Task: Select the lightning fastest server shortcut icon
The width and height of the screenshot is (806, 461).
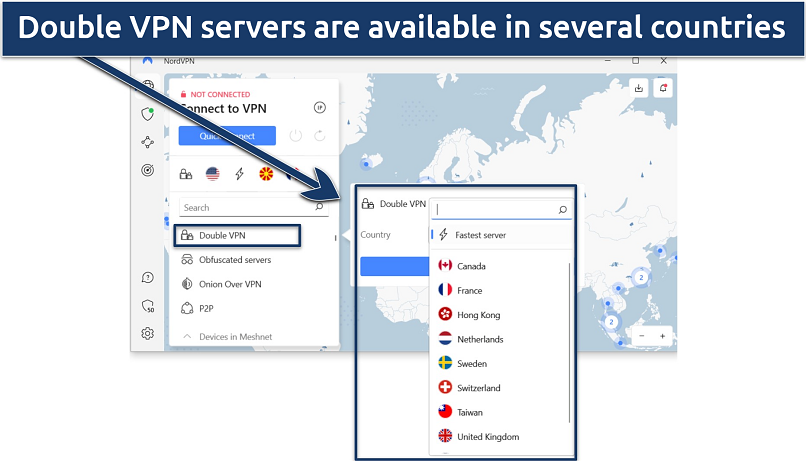Action: pyautogui.click(x=240, y=174)
